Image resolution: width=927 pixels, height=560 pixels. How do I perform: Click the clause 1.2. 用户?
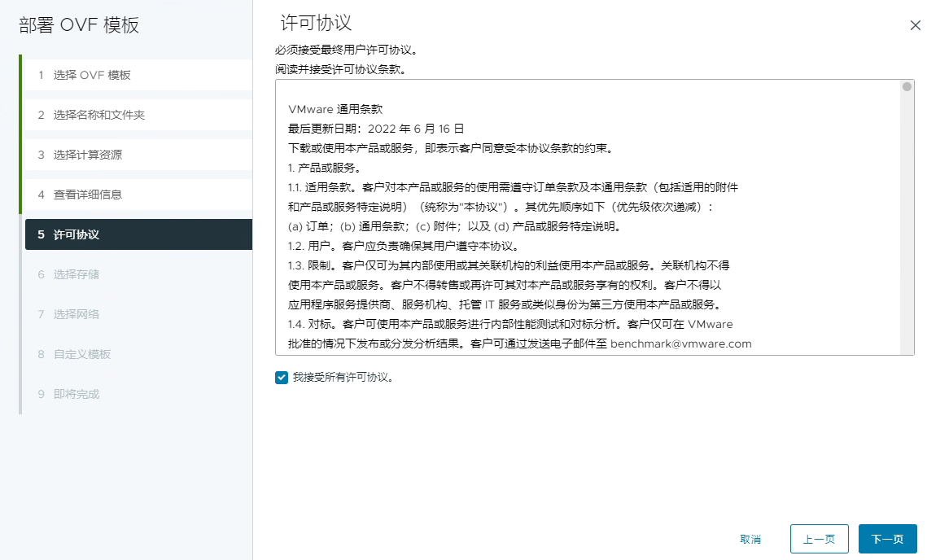tap(403, 246)
